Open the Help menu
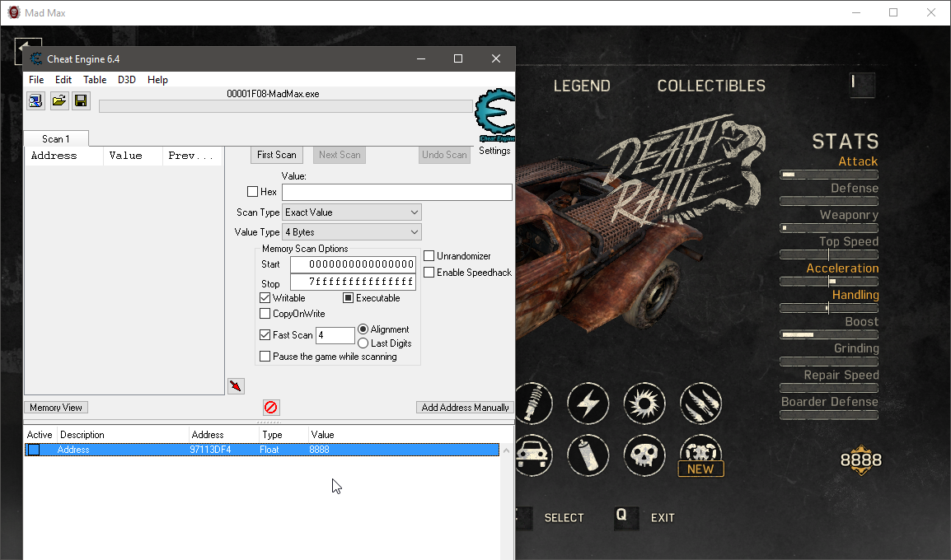Screen dimensions: 951x560 (157, 80)
